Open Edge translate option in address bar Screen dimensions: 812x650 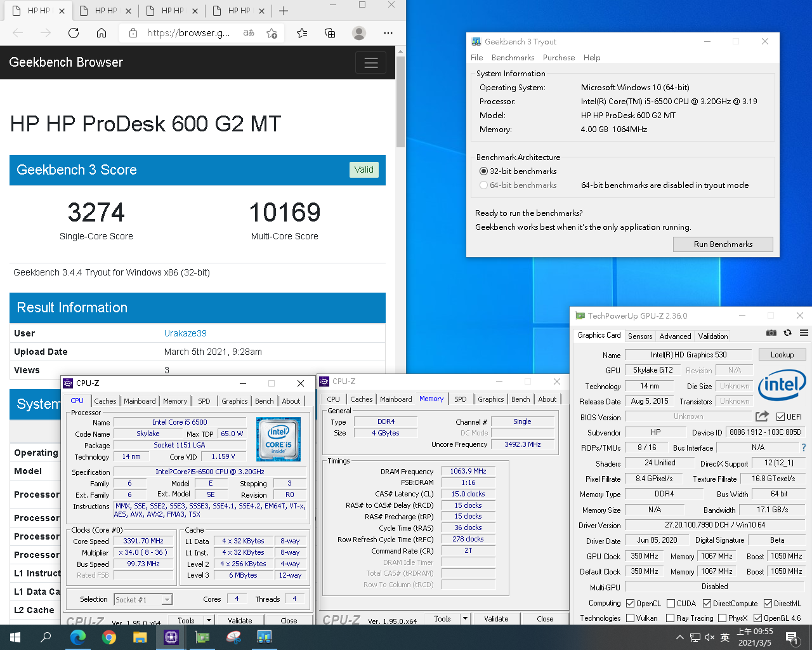[249, 33]
